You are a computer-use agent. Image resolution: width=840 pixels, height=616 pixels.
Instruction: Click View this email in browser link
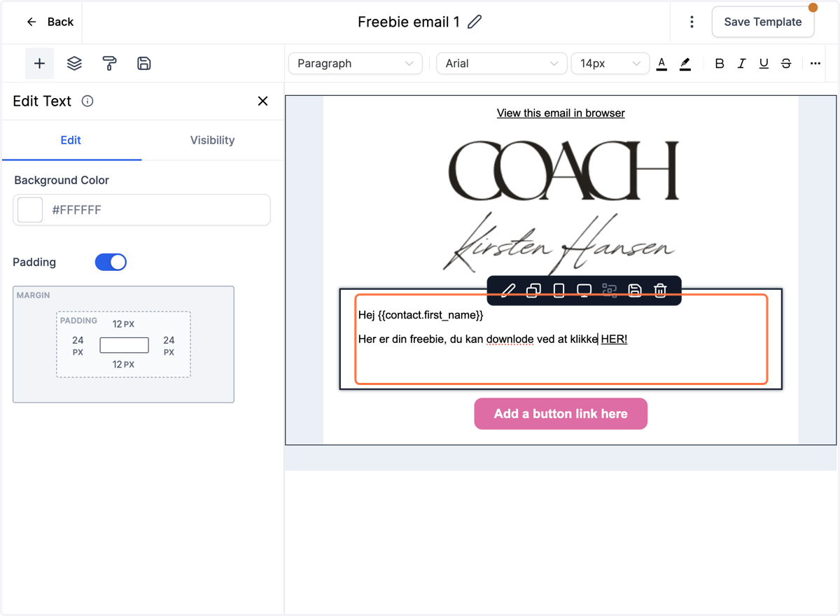pos(561,113)
